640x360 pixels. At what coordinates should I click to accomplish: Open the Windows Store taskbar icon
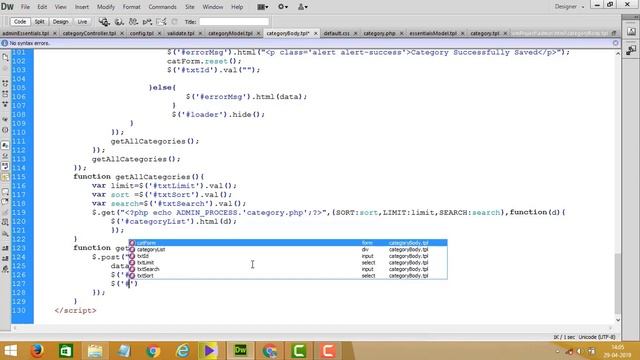(x=66, y=351)
